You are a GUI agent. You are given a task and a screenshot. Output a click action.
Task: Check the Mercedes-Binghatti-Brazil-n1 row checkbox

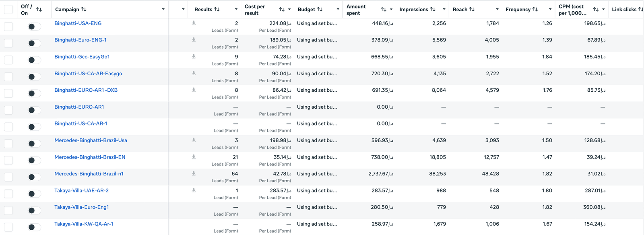(x=8, y=177)
